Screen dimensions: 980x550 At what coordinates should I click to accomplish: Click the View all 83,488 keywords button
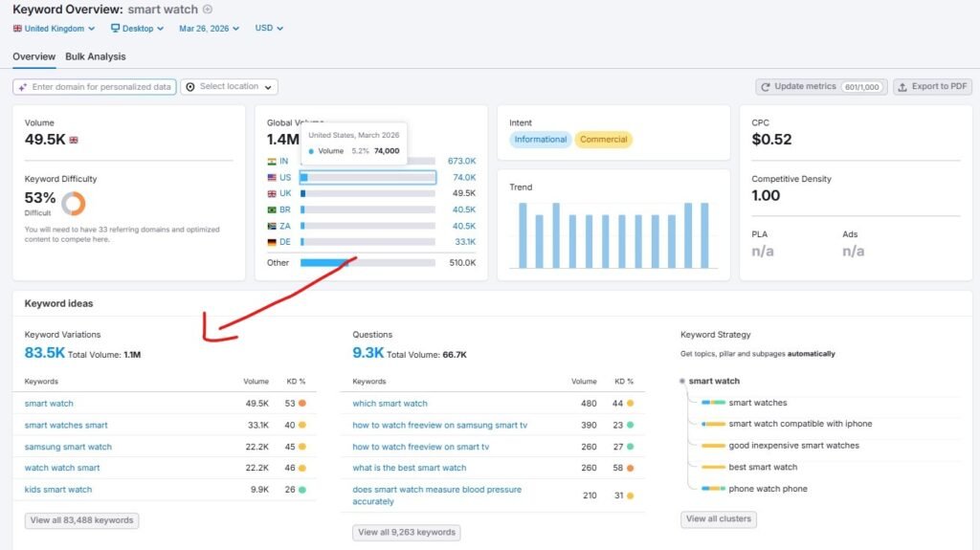pyautogui.click(x=82, y=520)
